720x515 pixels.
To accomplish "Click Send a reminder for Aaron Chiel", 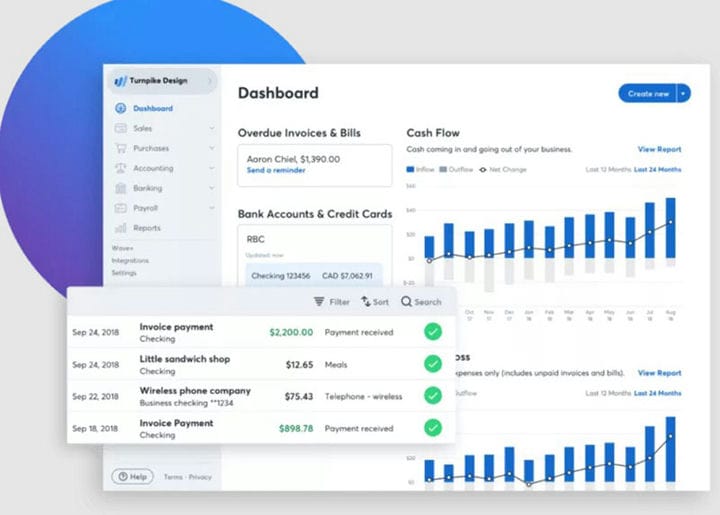I will pyautogui.click(x=276, y=170).
